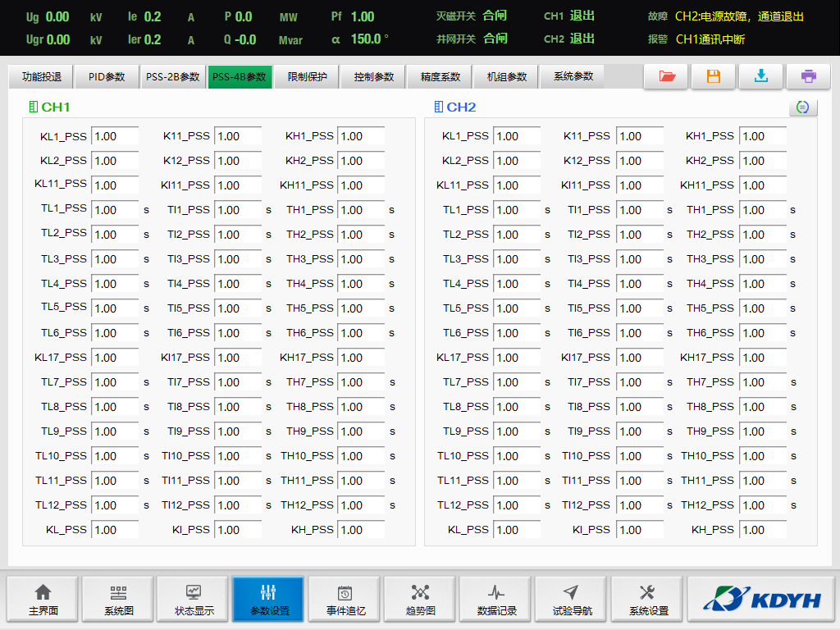This screenshot has width=840, height=630.
Task: Select the 限制保护 tab
Action: coord(307,77)
